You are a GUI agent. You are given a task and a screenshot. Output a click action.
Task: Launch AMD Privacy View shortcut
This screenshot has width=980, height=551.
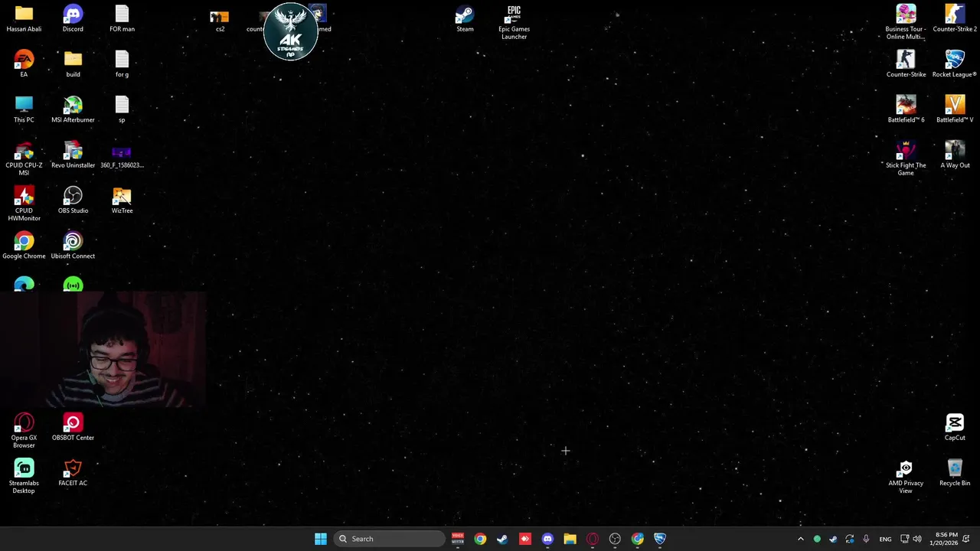[x=906, y=476]
